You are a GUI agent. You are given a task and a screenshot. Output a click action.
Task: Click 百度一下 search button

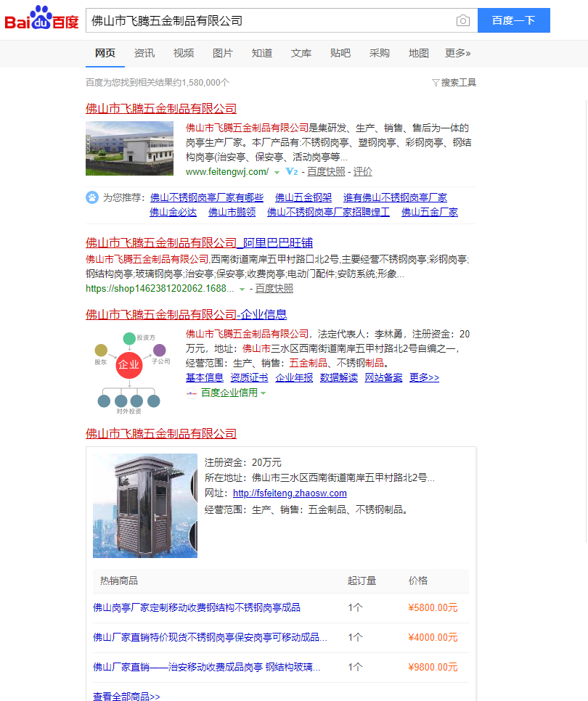[514, 20]
